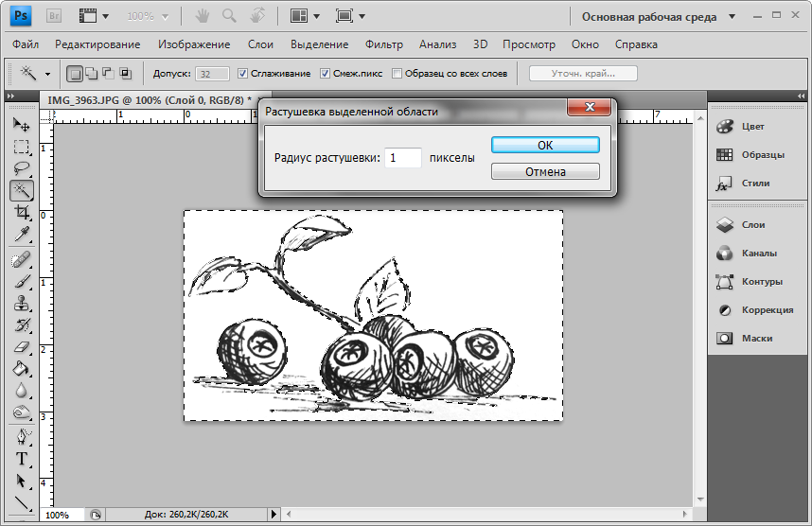Select the Blur tool
This screenshot has height=526, width=812.
click(21, 391)
